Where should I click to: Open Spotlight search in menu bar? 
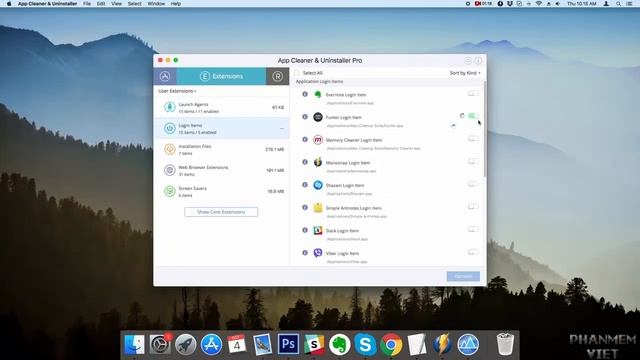point(618,4)
